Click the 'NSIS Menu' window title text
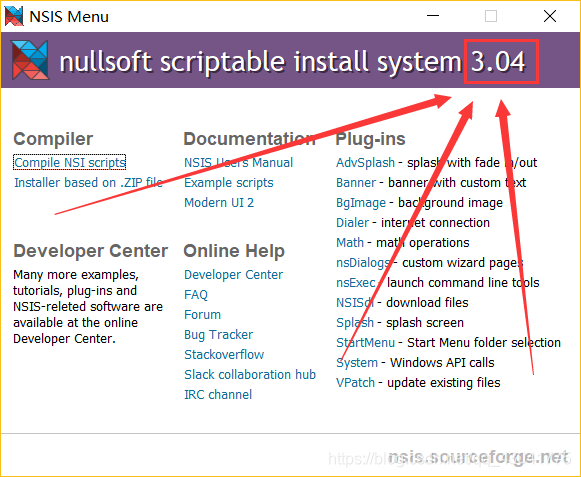 (x=69, y=16)
